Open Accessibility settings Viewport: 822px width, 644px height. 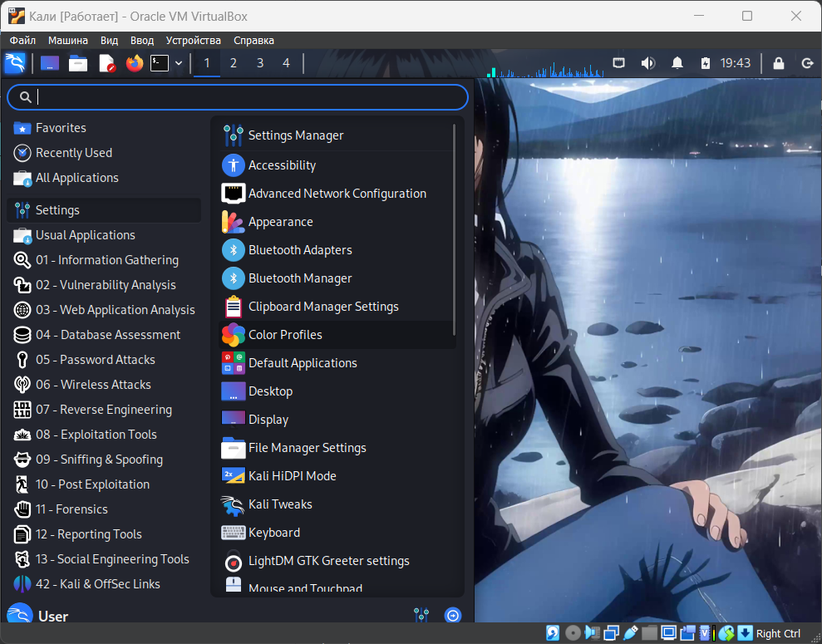point(336,165)
